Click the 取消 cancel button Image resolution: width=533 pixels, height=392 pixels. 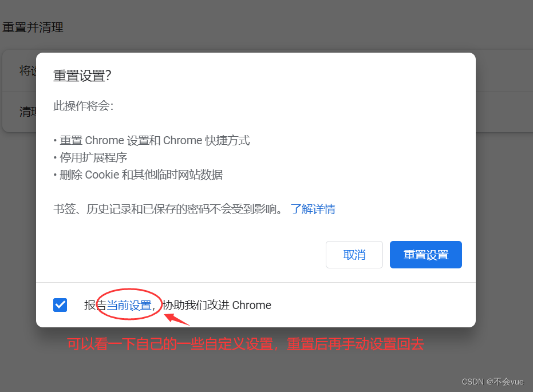click(x=354, y=255)
